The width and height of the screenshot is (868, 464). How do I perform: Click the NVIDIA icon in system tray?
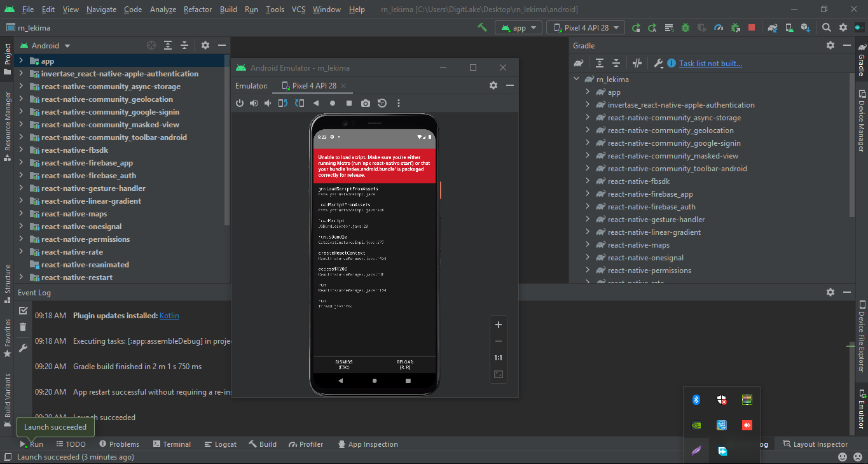(x=696, y=425)
